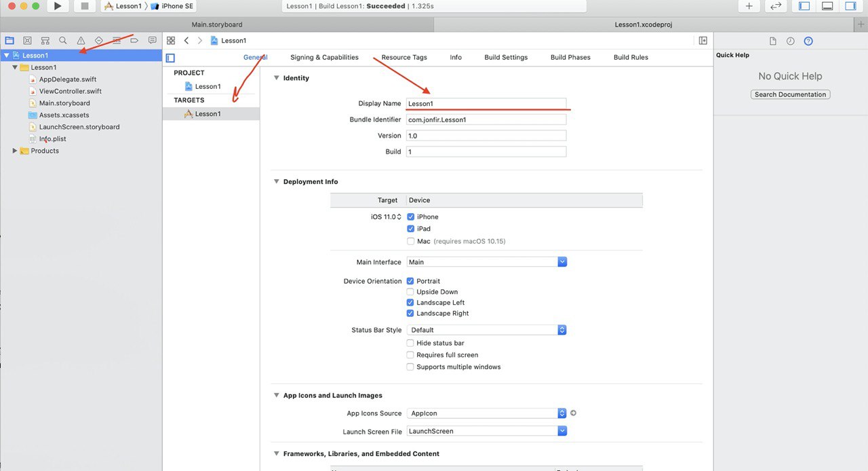This screenshot has height=471, width=868.
Task: Switch to Build Phases tab
Action: (x=570, y=58)
